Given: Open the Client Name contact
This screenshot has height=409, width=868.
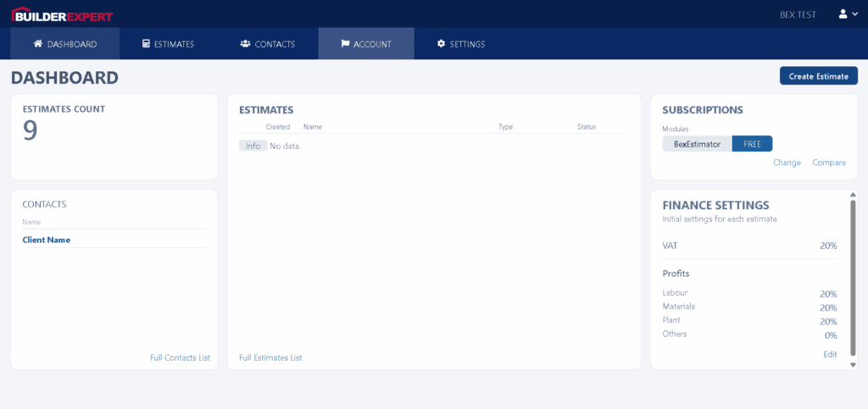Looking at the screenshot, I should [47, 240].
